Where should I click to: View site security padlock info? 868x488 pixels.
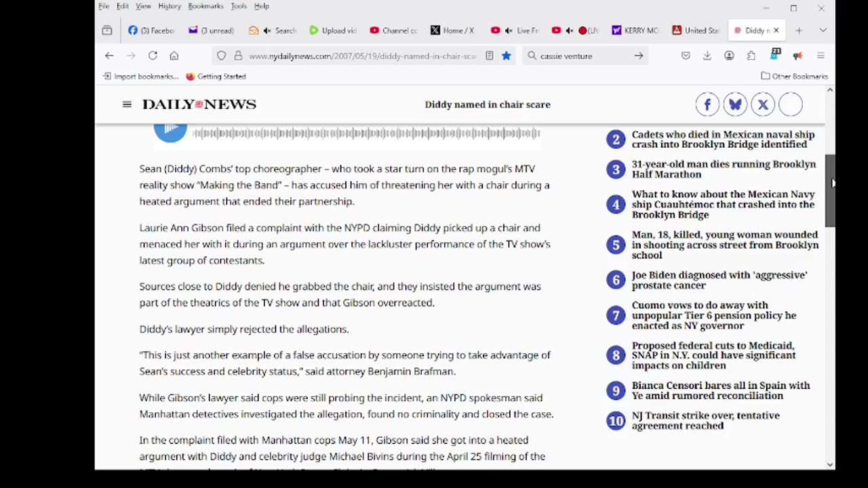point(238,56)
